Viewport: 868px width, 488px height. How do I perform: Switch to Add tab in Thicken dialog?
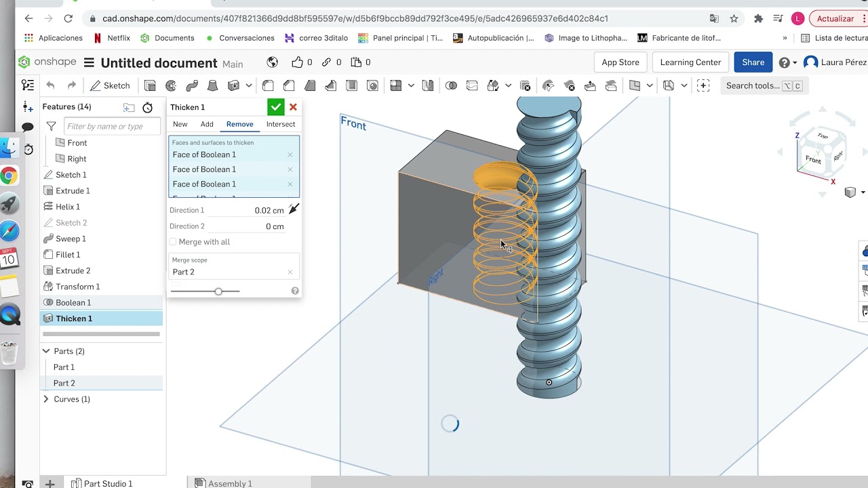point(207,124)
